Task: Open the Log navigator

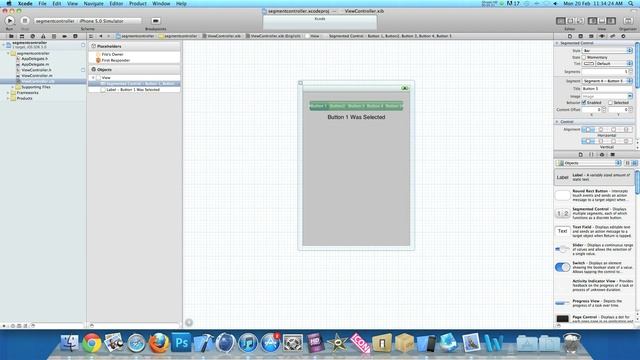Action: [75, 36]
